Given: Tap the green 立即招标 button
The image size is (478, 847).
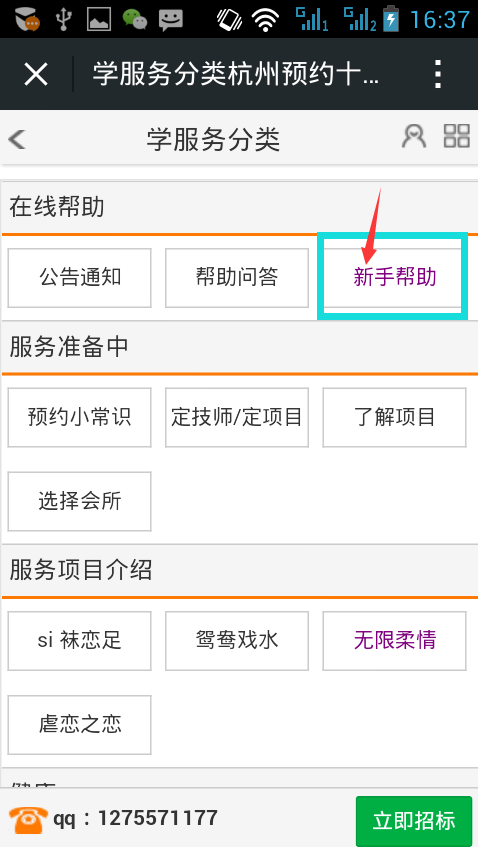Looking at the screenshot, I should [414, 821].
